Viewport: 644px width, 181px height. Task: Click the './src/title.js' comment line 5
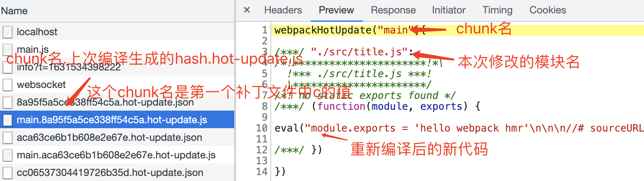point(360,74)
